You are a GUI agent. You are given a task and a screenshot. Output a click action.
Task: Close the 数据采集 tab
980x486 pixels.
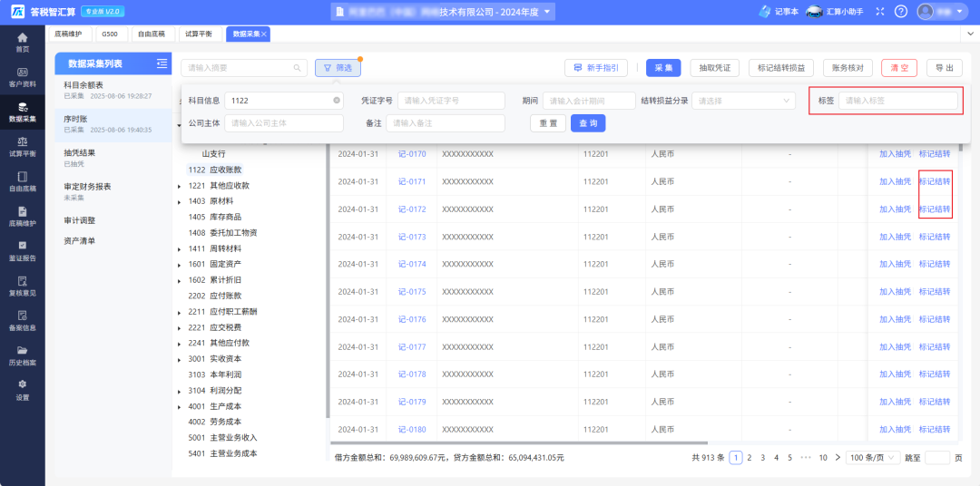[x=264, y=34]
